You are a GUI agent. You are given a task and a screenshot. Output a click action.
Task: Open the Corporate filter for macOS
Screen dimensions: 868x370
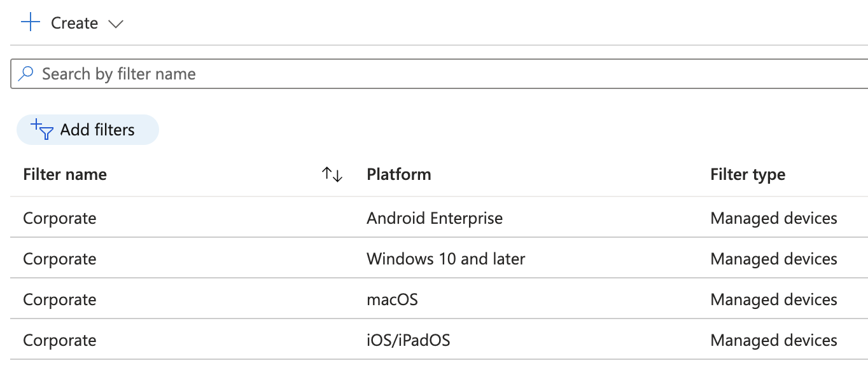pos(60,299)
